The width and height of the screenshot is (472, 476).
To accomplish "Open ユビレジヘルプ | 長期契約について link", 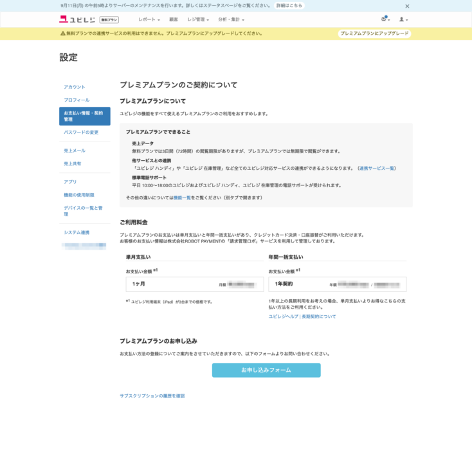I will click(302, 316).
